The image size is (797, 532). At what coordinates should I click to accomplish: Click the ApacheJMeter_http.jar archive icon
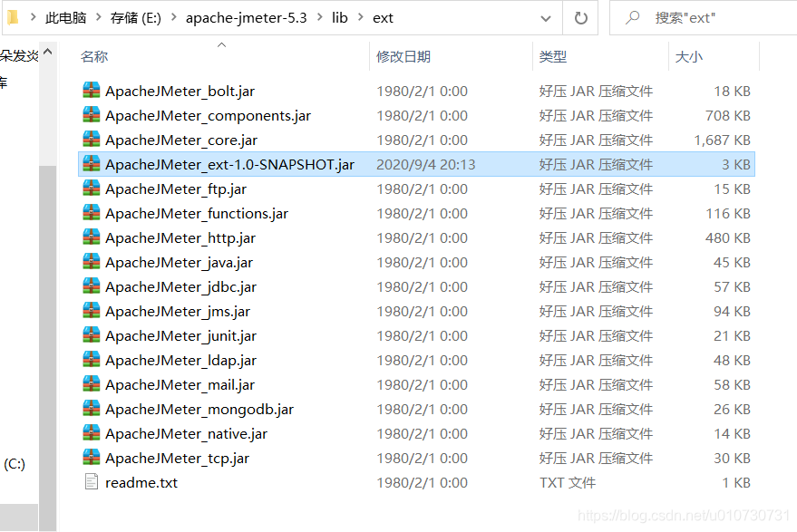click(x=92, y=237)
